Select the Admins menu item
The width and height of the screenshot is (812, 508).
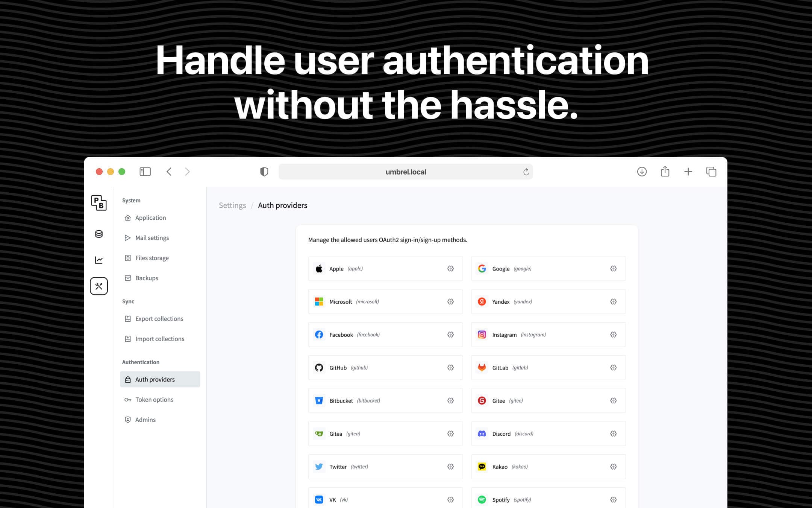click(x=145, y=419)
